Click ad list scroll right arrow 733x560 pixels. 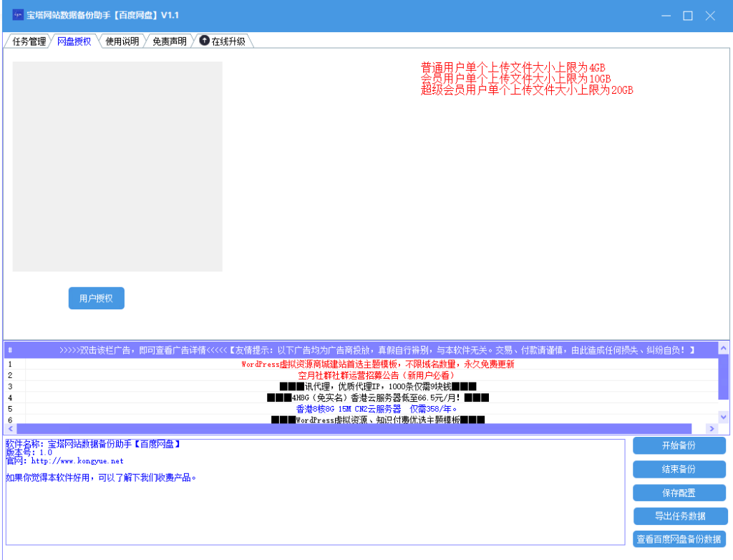pyautogui.click(x=712, y=428)
